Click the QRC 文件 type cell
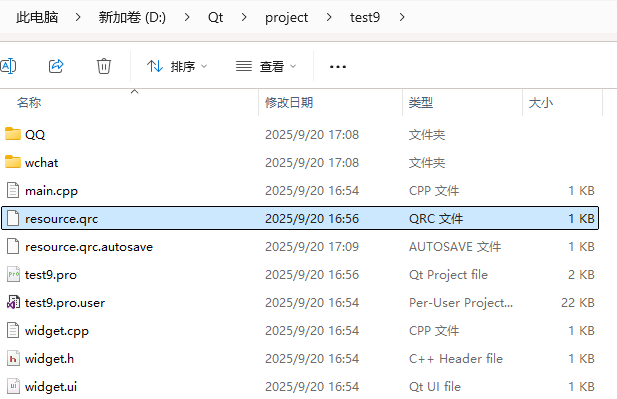This screenshot has height=399, width=617. 436,218
